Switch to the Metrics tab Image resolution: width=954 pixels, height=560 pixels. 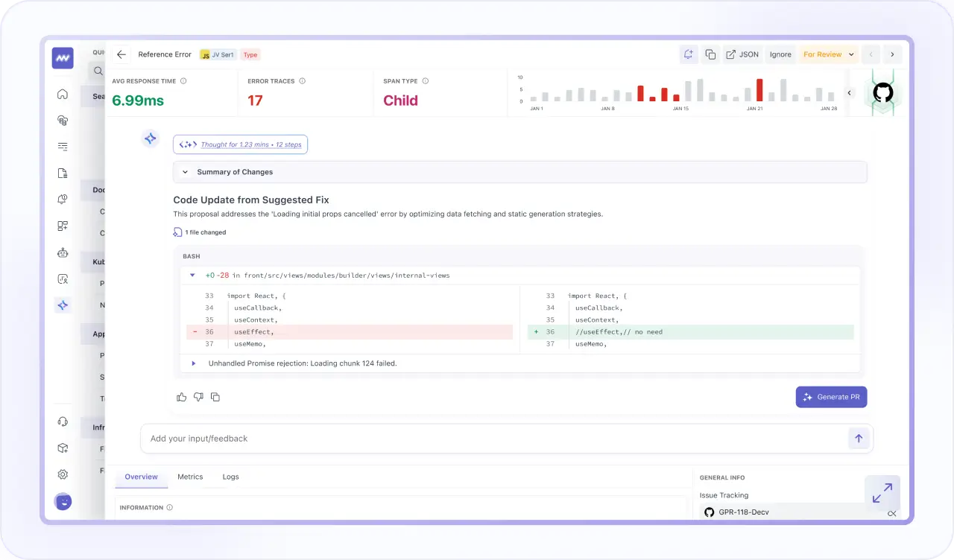190,477
